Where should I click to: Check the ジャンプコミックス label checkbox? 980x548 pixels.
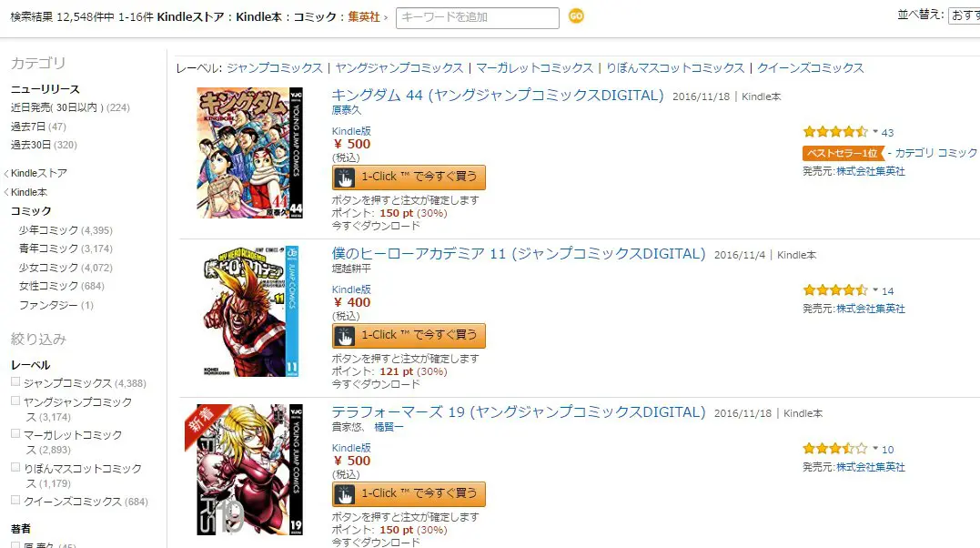click(x=15, y=381)
